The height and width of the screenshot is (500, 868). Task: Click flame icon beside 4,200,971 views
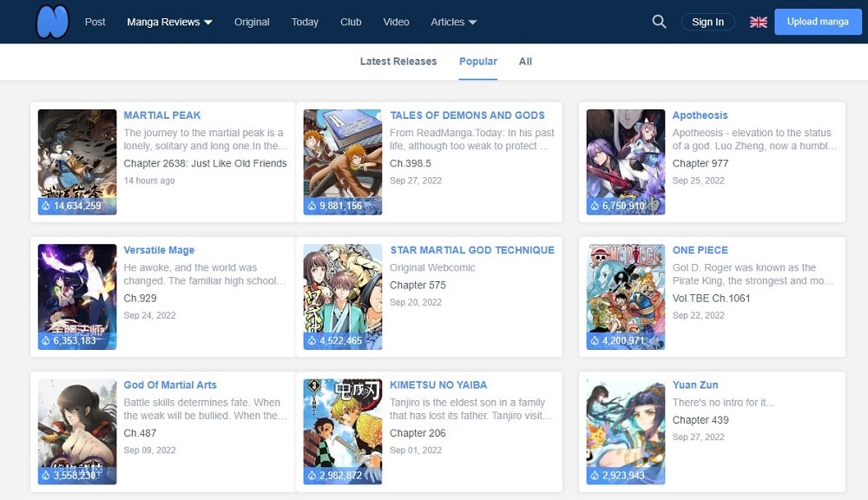point(595,340)
